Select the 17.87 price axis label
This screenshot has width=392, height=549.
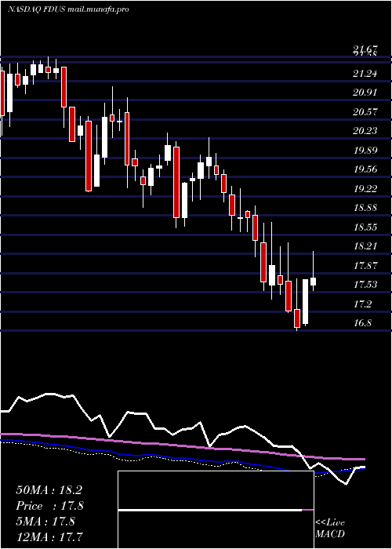tap(365, 266)
